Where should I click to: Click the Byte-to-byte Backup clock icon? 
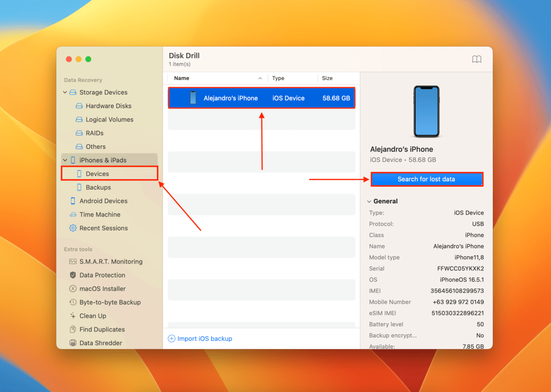pyautogui.click(x=73, y=302)
